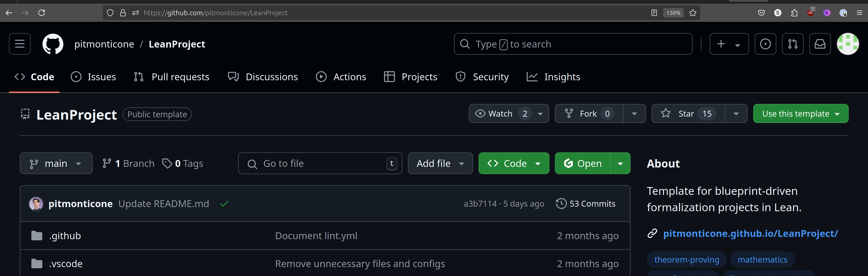The width and height of the screenshot is (868, 276).
Task: Open the user avatar menu
Action: point(848,44)
